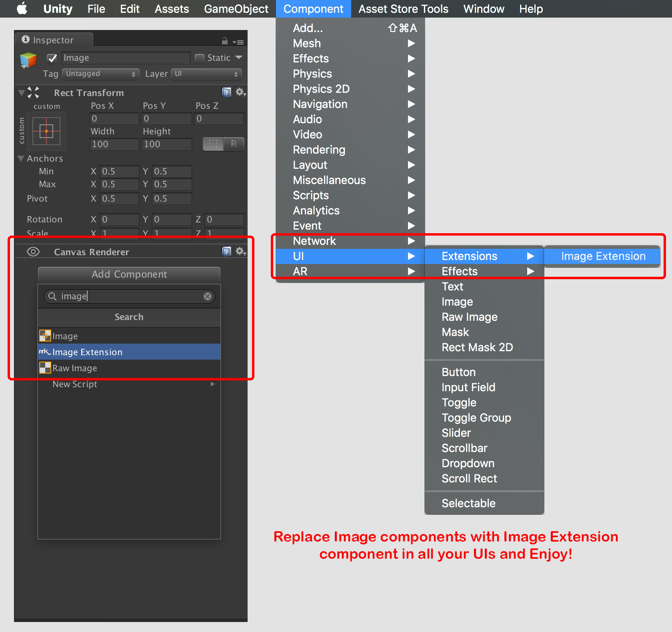Screen dimensions: 672x632
Task: Select Image Extension in search results
Action: 129,352
